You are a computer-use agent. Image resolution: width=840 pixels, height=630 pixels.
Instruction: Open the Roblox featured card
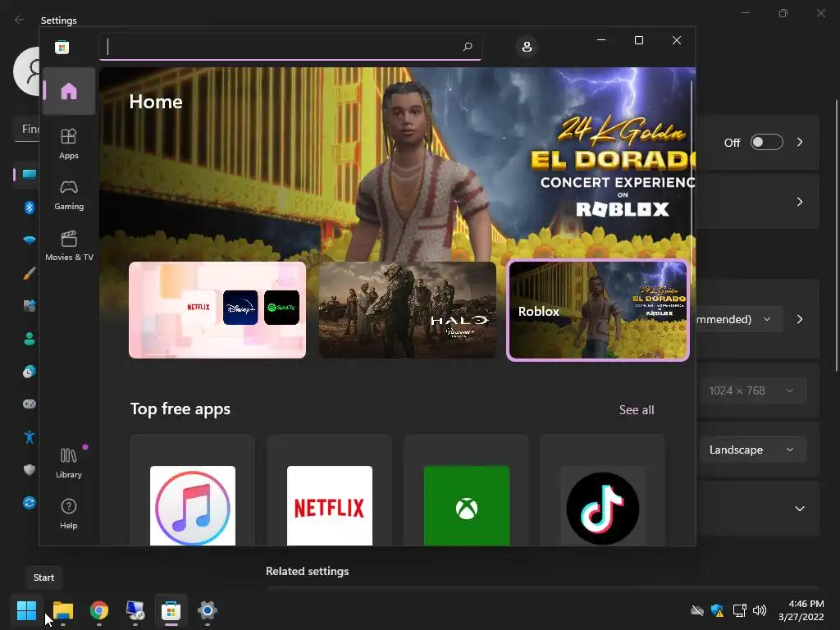click(x=598, y=310)
